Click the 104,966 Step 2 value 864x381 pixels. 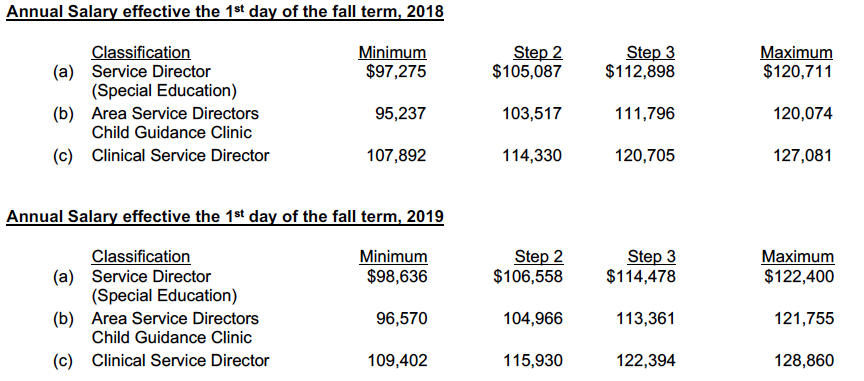pyautogui.click(x=533, y=319)
